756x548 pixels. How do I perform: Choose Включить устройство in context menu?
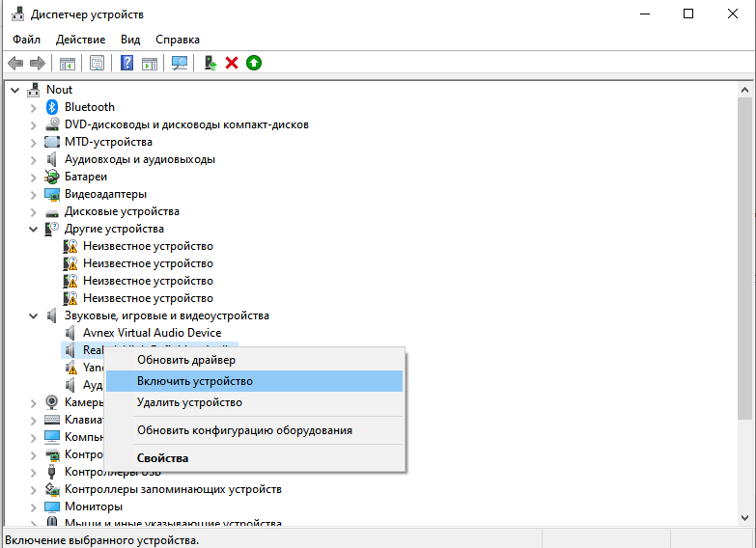point(254,381)
